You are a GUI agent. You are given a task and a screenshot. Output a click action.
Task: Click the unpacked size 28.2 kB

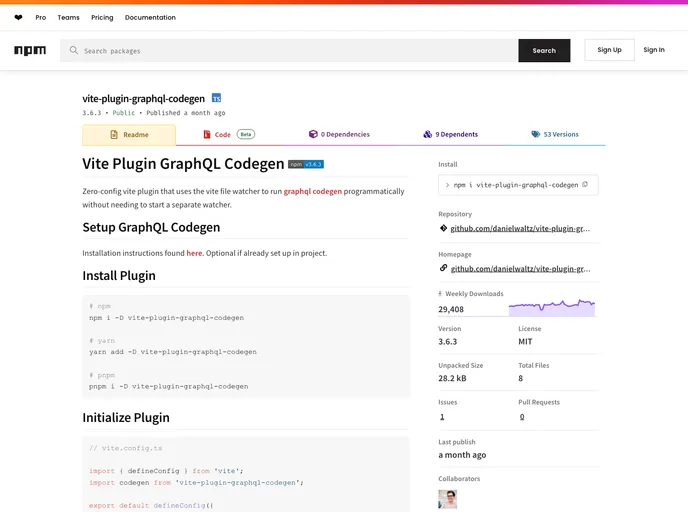pyautogui.click(x=452, y=378)
